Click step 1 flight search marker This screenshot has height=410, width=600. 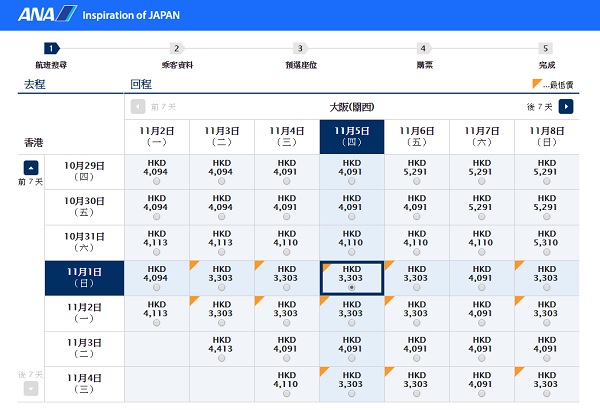click(52, 48)
